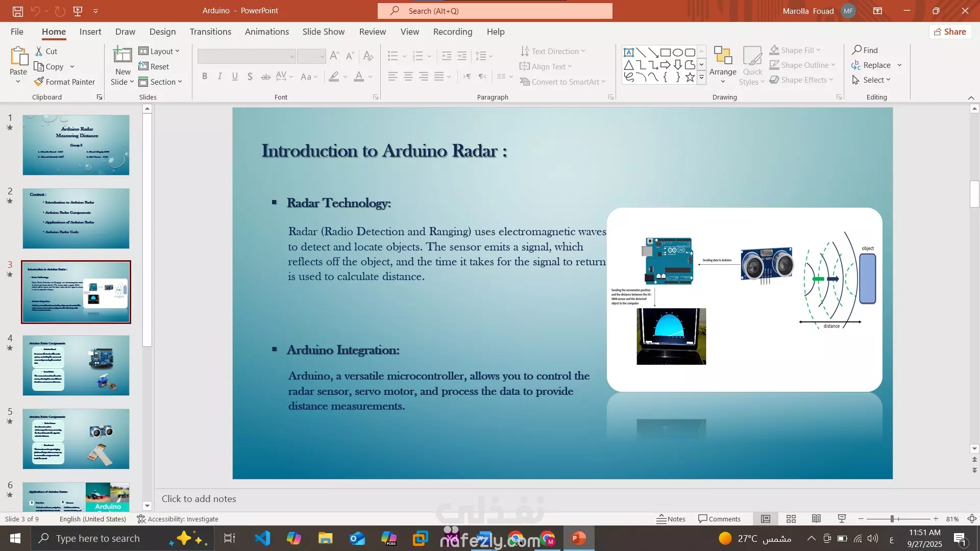Click the Cut scissors command
980x551 pixels.
46,51
